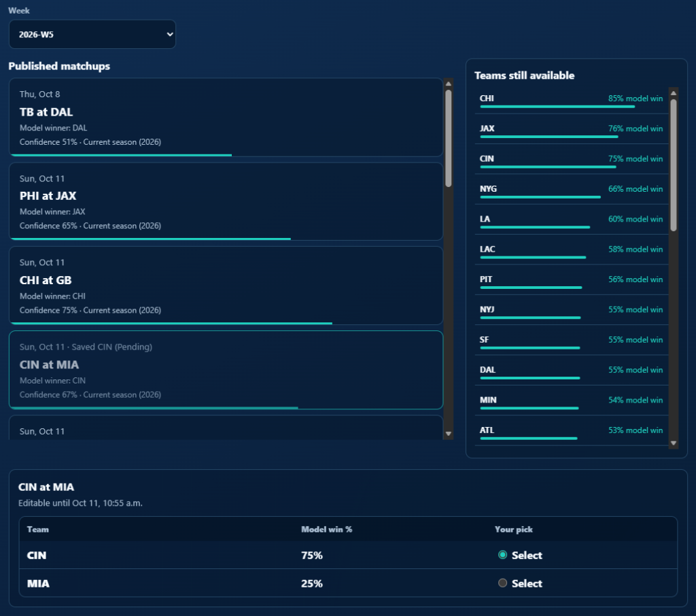Click the 'Saved CIN (Pending)' status text
Screen dimensions: 696x616
112,347
